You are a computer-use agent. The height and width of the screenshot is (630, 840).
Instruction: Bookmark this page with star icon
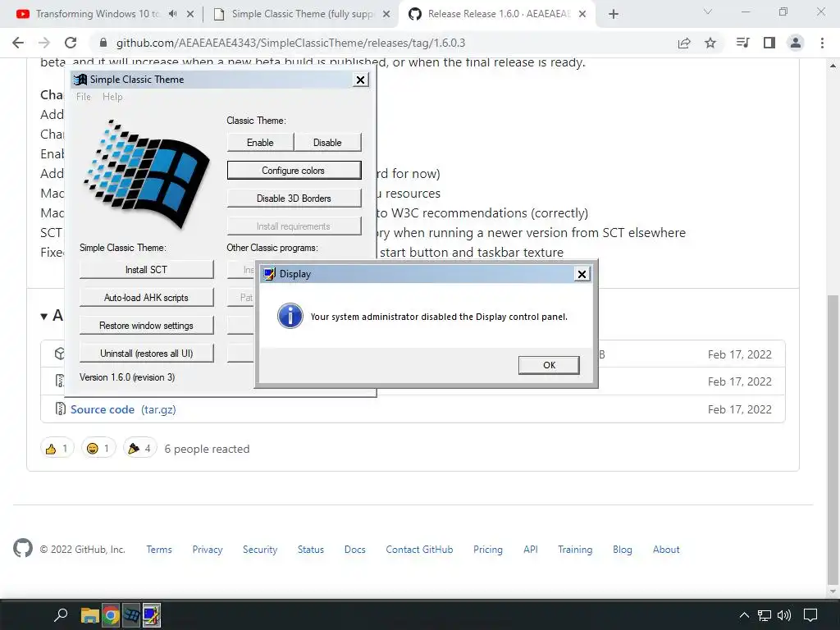click(x=710, y=43)
